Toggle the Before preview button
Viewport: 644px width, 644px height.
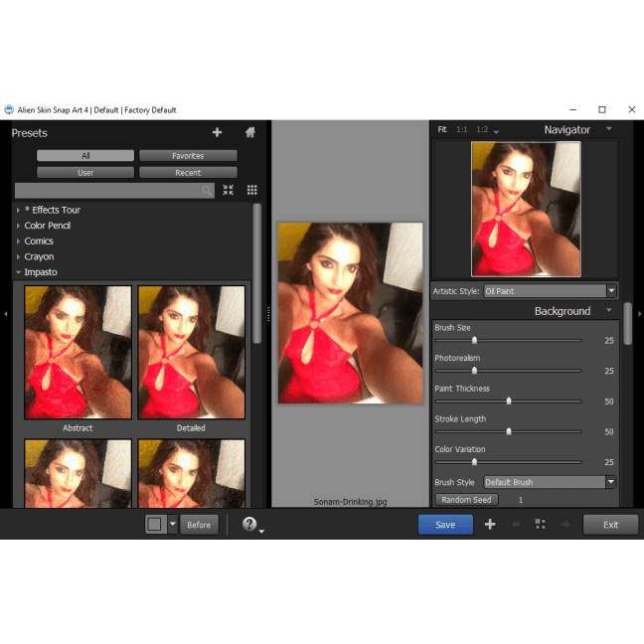199,525
